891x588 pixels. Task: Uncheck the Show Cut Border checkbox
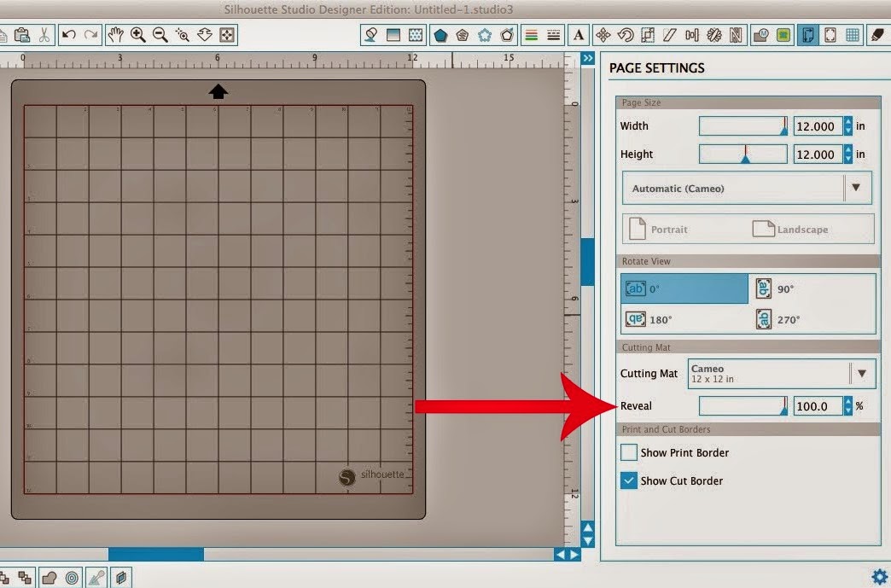(x=628, y=480)
